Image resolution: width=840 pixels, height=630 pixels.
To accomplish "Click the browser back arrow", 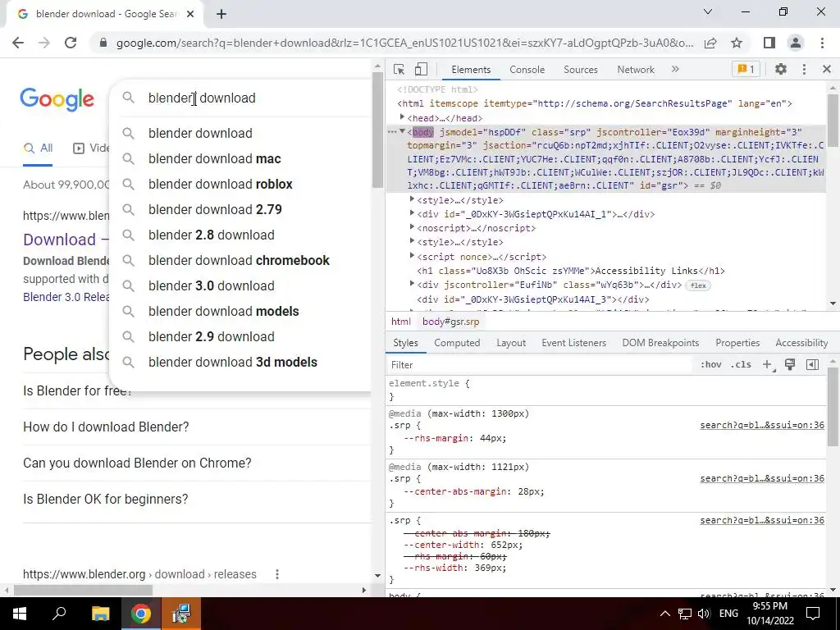I will 18,43.
